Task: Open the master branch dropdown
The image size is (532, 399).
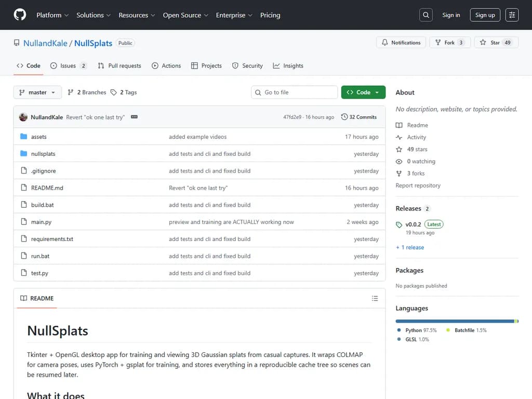Action: pos(37,92)
